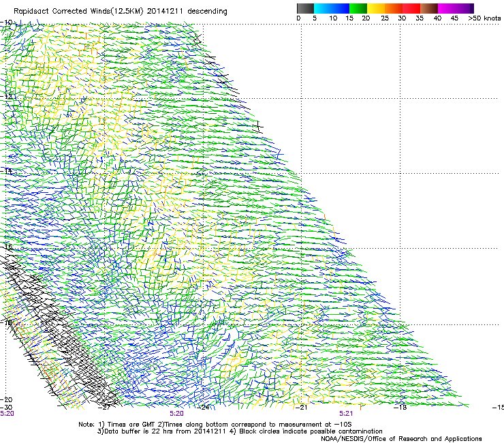Click the purple 5:21 time label

tap(346, 414)
